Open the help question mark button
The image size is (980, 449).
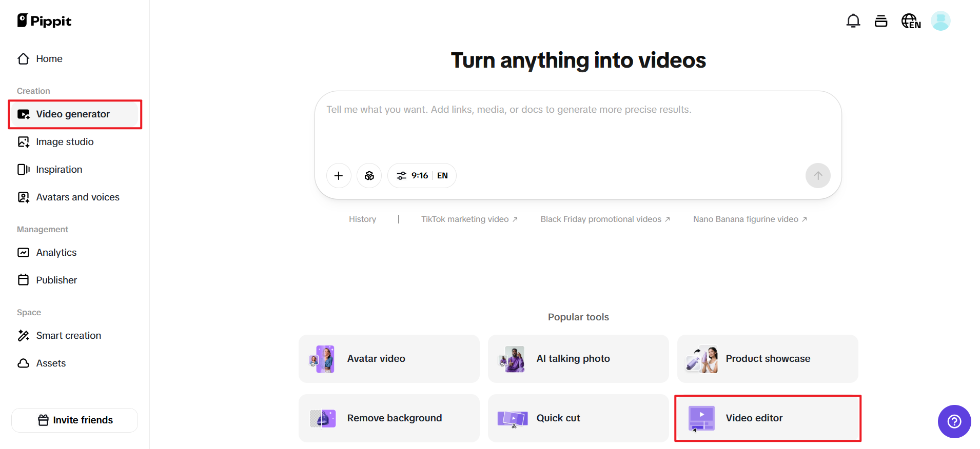954,421
